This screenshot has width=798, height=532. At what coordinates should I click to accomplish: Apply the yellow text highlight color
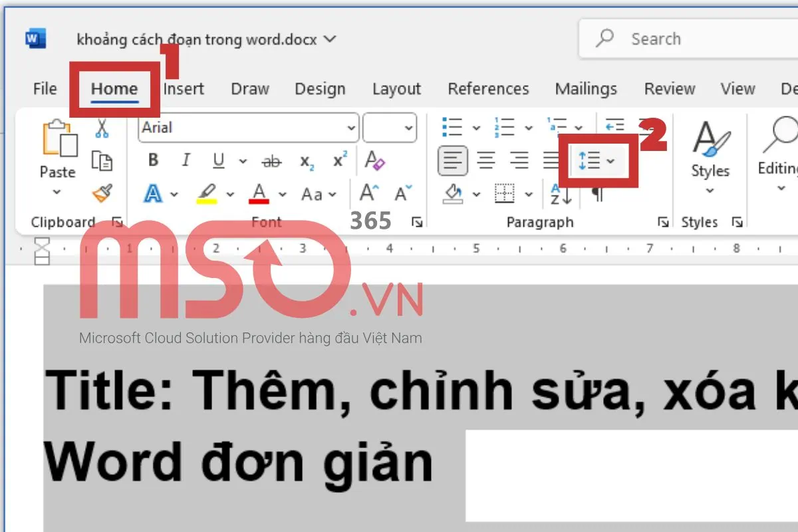click(x=207, y=194)
